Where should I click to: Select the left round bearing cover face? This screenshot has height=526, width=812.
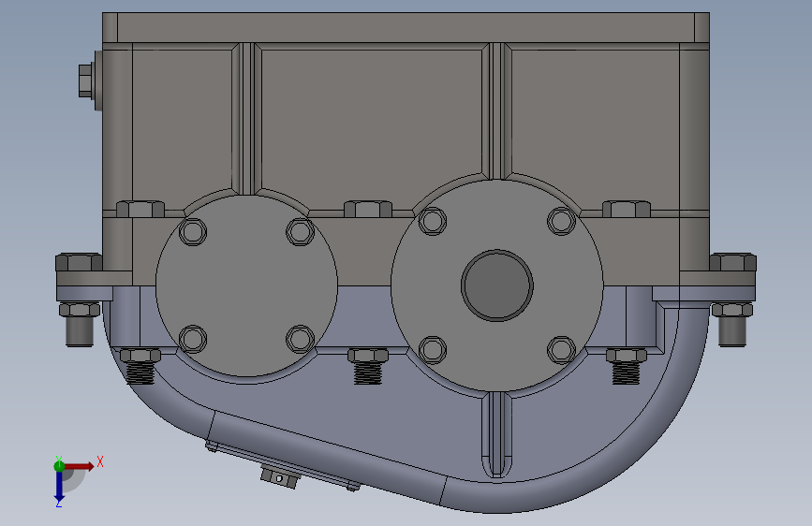(246, 285)
